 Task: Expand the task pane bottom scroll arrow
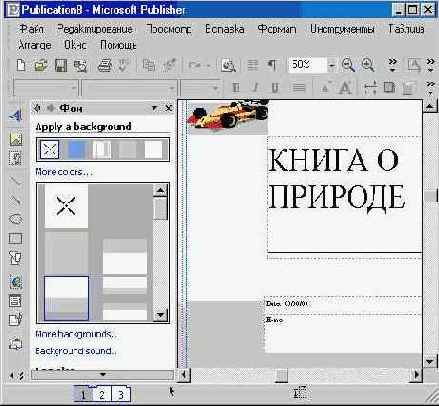[102, 375]
